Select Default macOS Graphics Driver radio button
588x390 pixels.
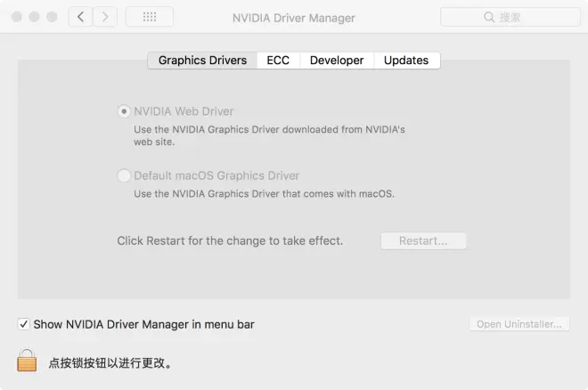coord(124,175)
